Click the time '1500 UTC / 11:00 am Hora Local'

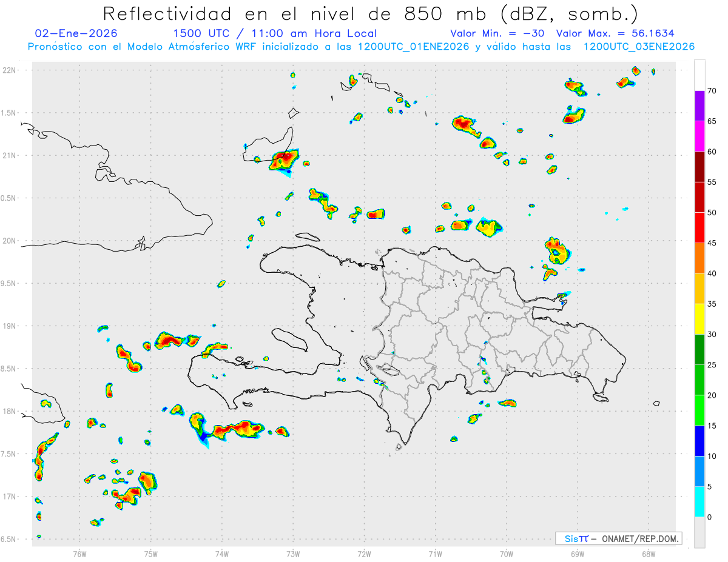(275, 33)
